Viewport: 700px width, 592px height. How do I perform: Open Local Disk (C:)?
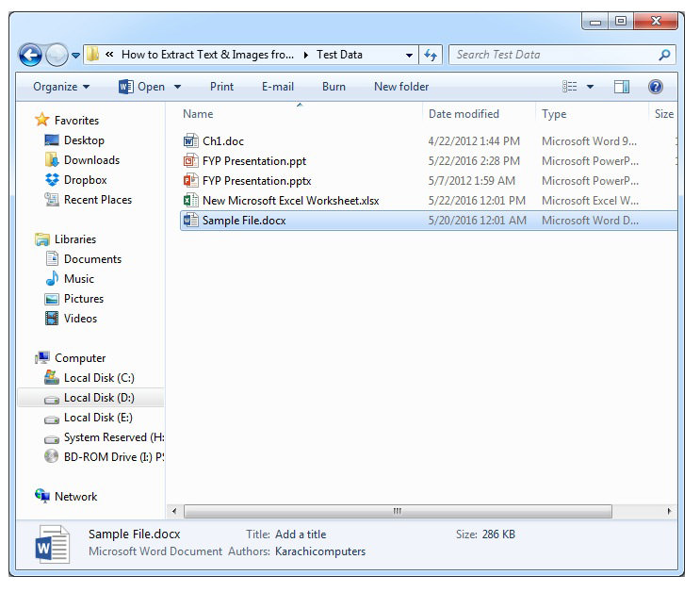coord(99,378)
